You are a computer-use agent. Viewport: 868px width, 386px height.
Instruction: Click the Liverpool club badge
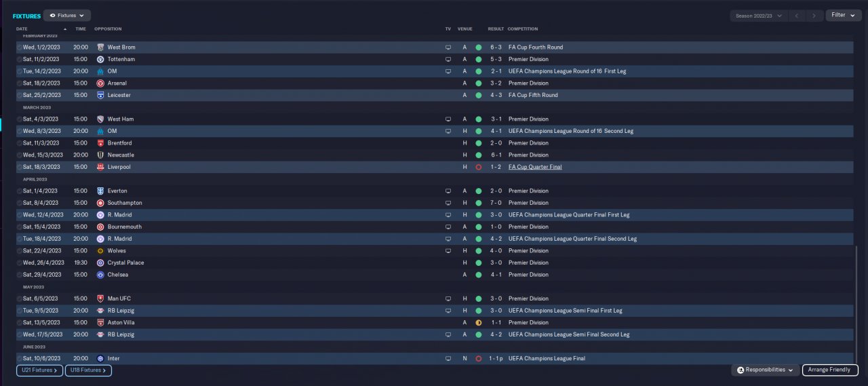click(x=100, y=167)
